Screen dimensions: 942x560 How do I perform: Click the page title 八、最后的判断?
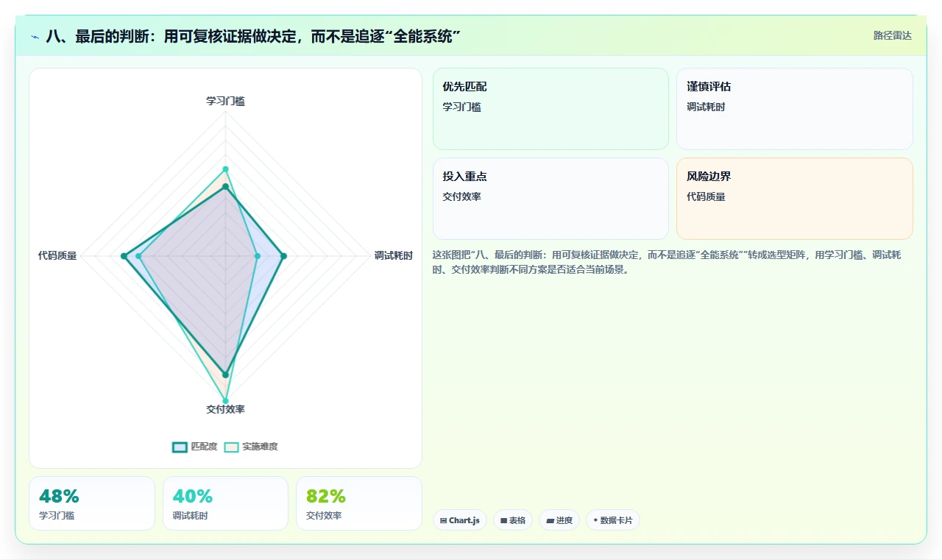[253, 36]
